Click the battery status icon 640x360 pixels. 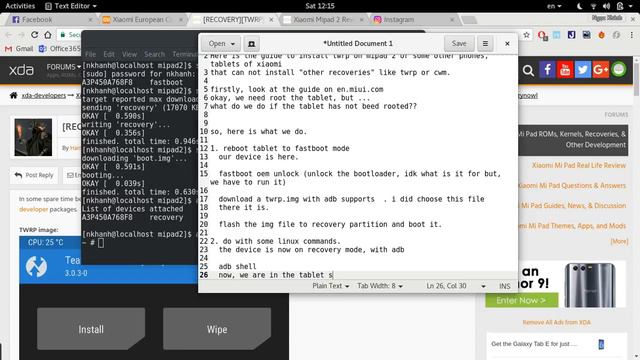(620, 6)
